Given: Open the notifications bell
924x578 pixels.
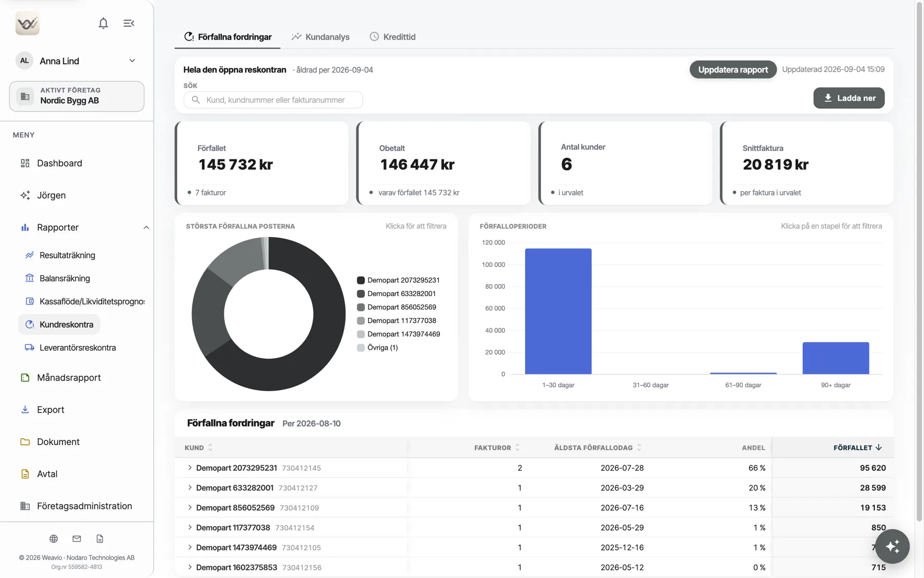Looking at the screenshot, I should [x=103, y=23].
